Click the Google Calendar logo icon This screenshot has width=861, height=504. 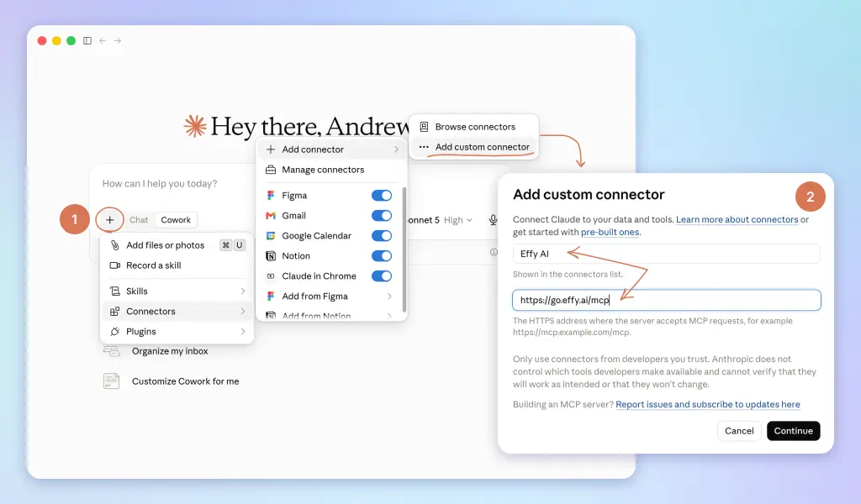point(271,236)
